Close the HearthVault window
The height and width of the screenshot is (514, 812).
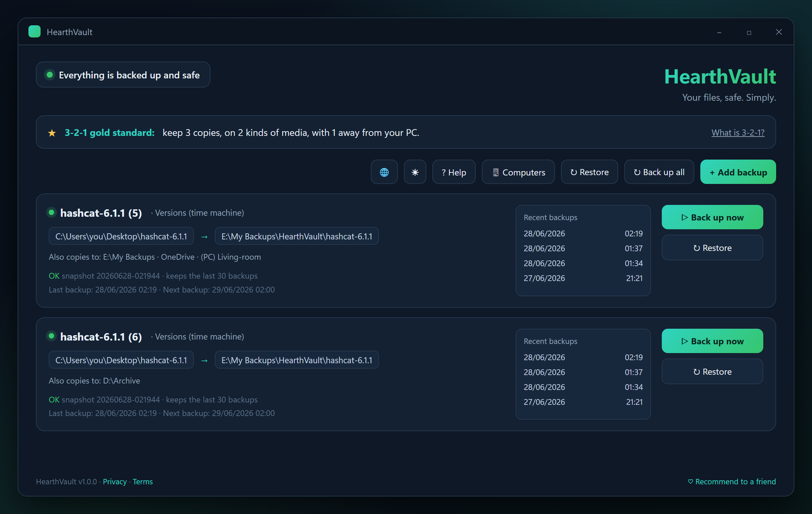click(x=779, y=32)
